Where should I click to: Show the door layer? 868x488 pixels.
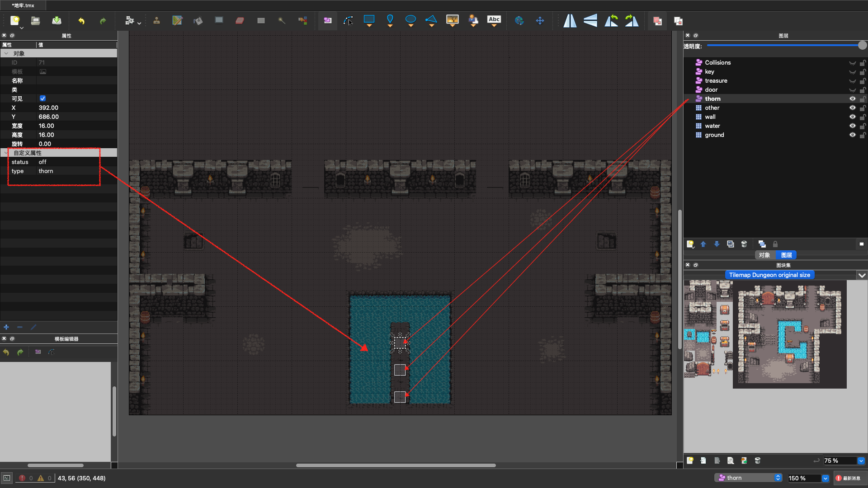[x=852, y=90]
